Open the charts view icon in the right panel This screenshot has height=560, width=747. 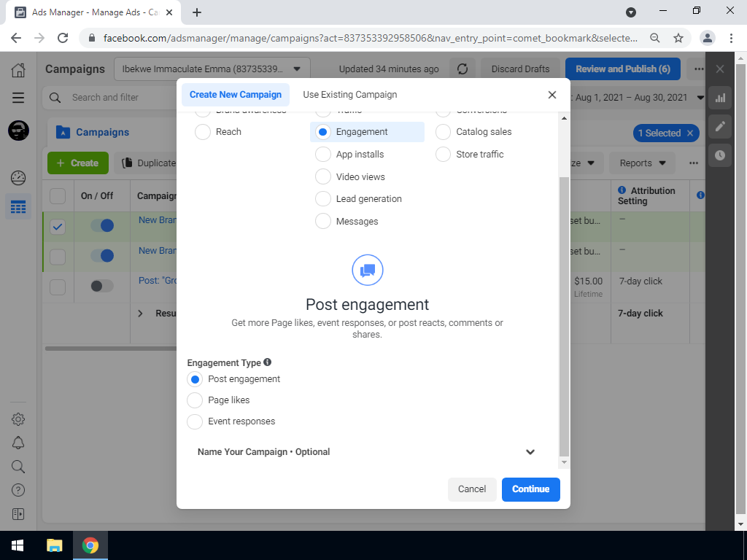tap(720, 98)
